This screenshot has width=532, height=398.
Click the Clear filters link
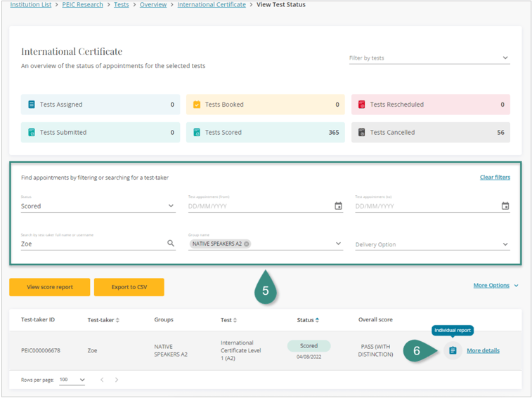pos(495,178)
